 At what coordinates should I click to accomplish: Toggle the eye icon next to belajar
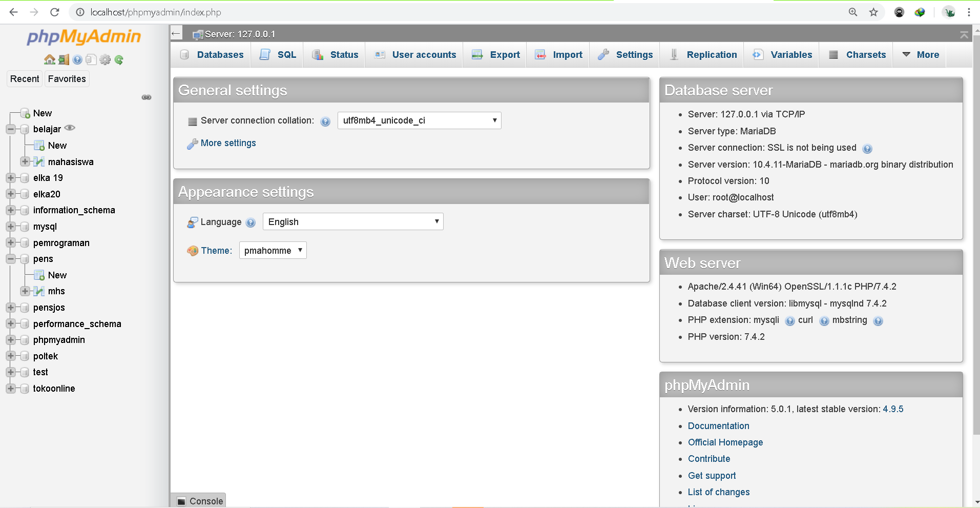click(x=70, y=128)
